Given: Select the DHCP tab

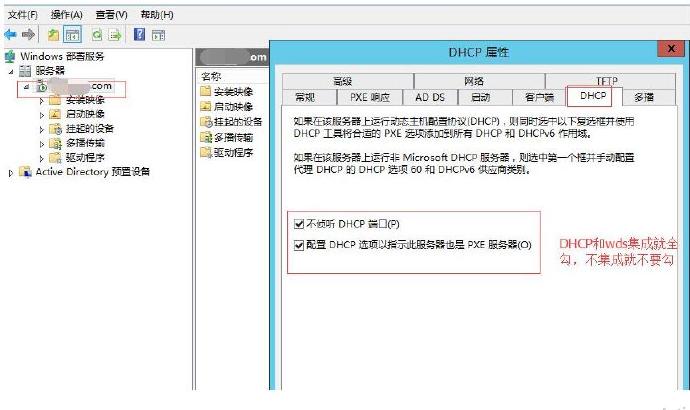Looking at the screenshot, I should click(593, 96).
